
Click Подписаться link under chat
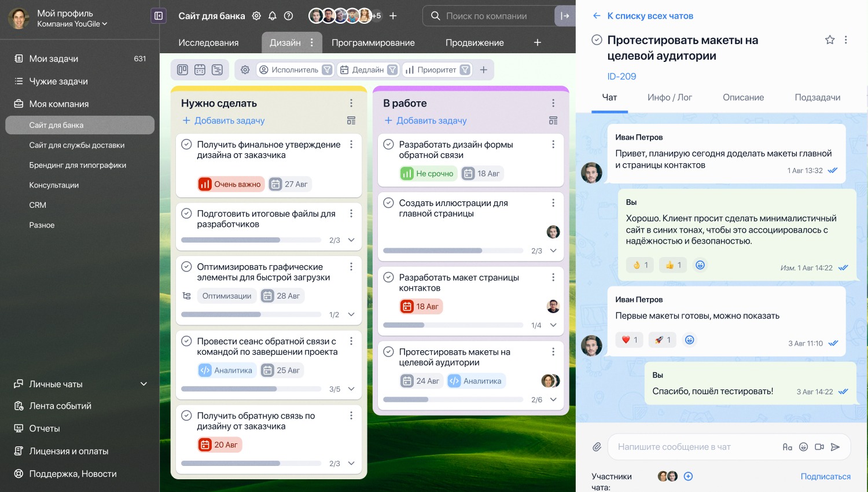(x=825, y=476)
